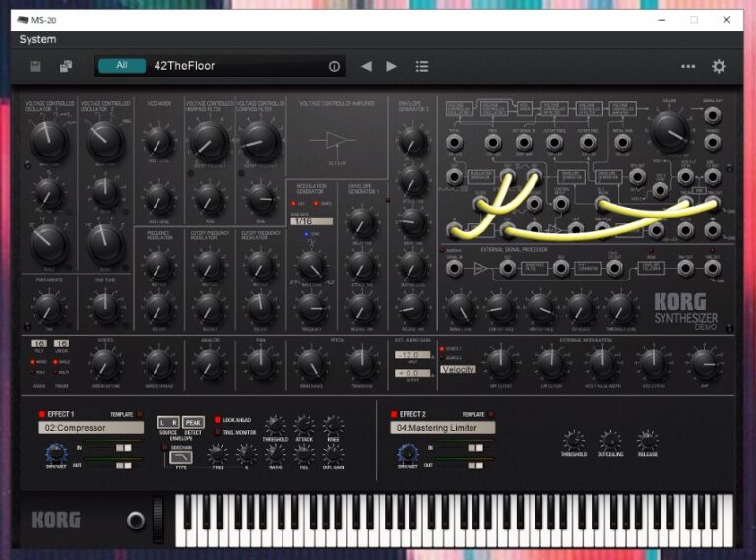The image size is (756, 560).
Task: Click the limiter Out Ceiling knob
Action: (610, 441)
